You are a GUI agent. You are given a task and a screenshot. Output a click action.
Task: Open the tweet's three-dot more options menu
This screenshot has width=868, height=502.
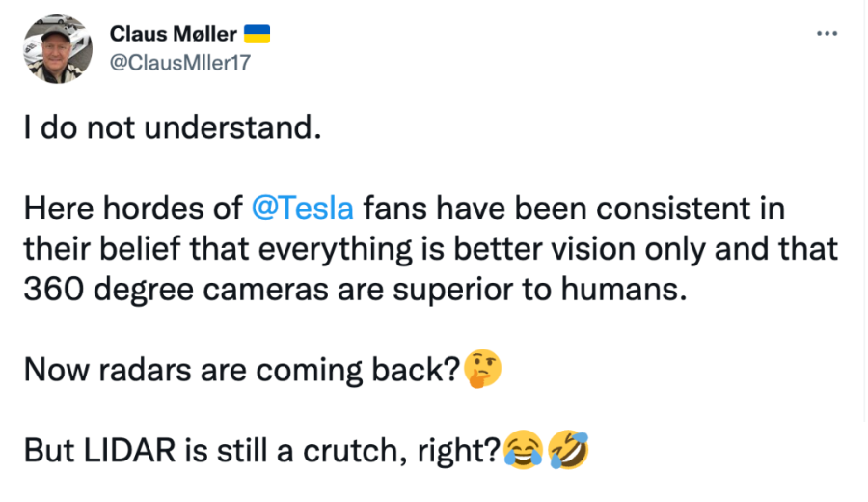[827, 34]
